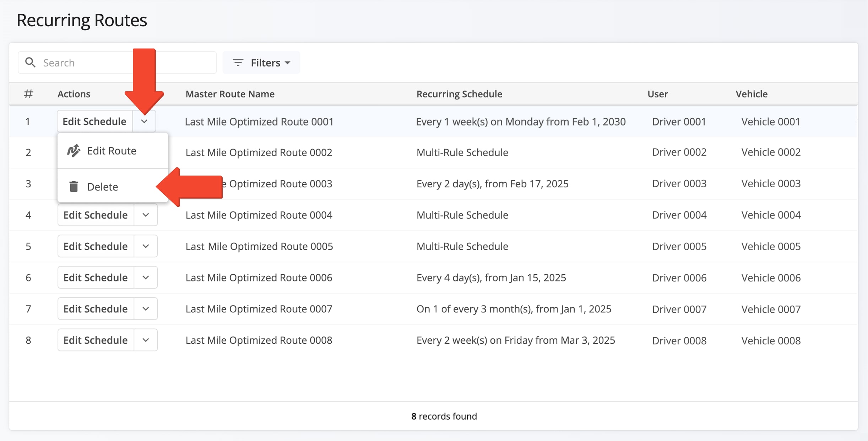This screenshot has width=868, height=441.
Task: Click Edit Schedule for Route 0001
Action: tap(95, 122)
